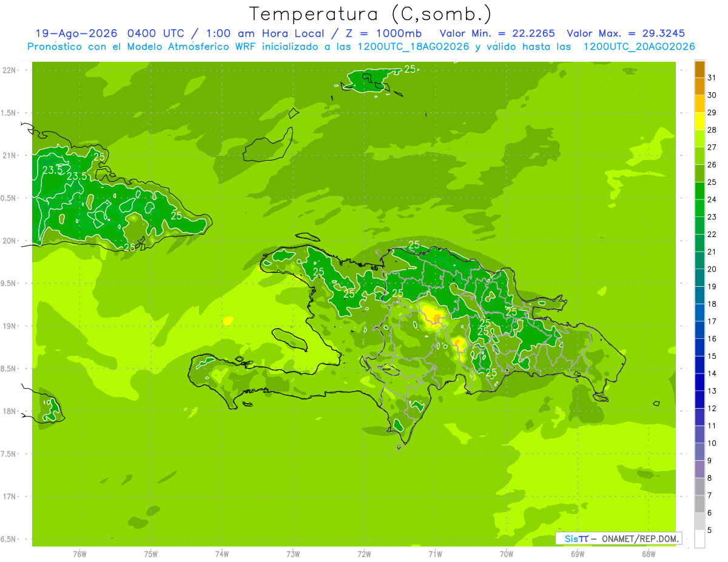The image size is (728, 562).
Task: Click the '20N' latitude label
Action: [x=9, y=241]
